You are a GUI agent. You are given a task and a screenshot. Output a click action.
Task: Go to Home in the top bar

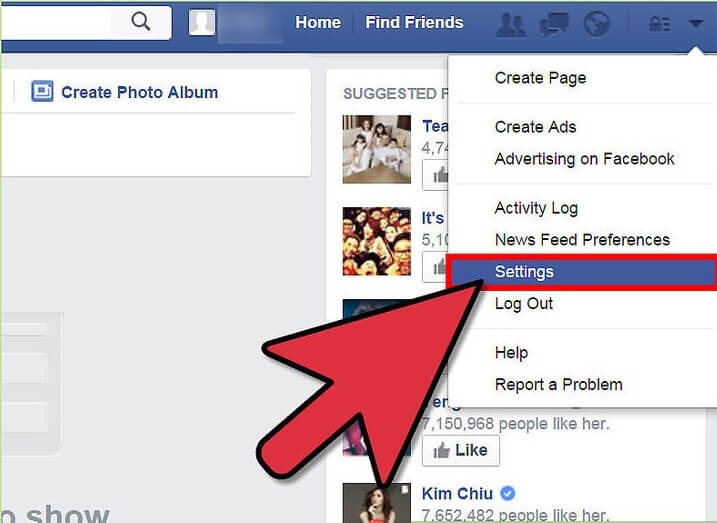pyautogui.click(x=318, y=22)
